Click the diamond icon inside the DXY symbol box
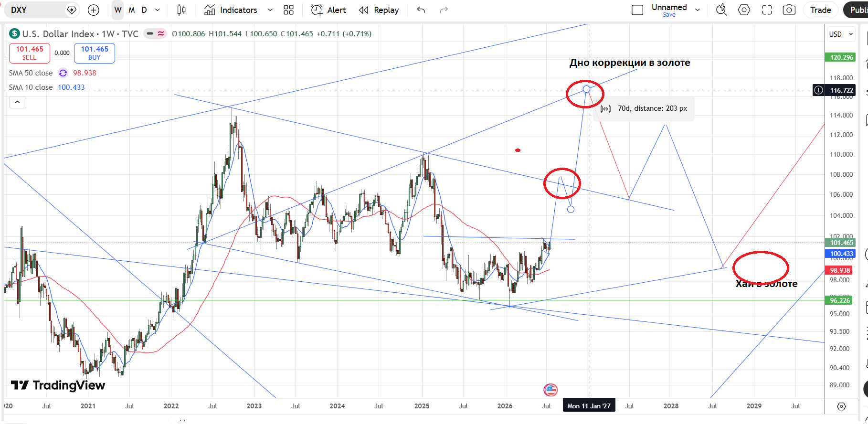Viewport: 868px width, 426px height. 72,10
